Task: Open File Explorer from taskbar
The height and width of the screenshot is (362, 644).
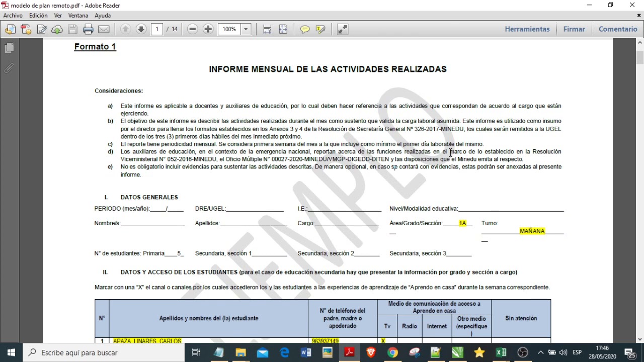Action: (240, 352)
